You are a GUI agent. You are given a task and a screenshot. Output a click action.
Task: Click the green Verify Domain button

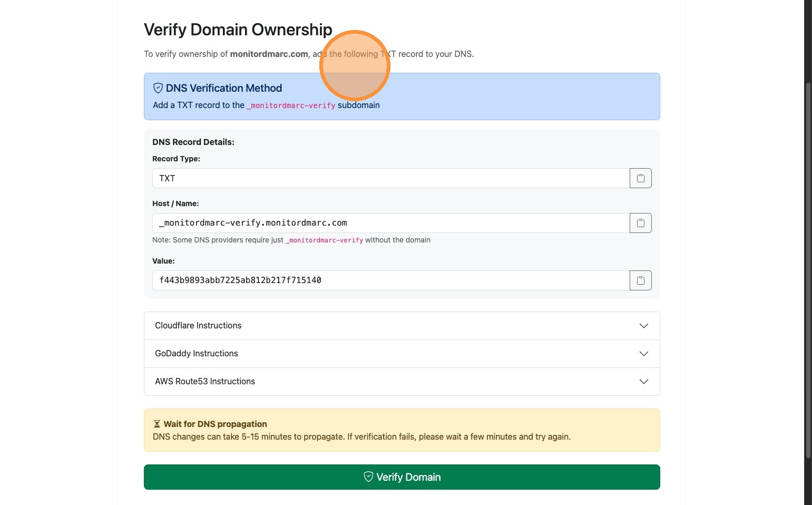pyautogui.click(x=402, y=477)
